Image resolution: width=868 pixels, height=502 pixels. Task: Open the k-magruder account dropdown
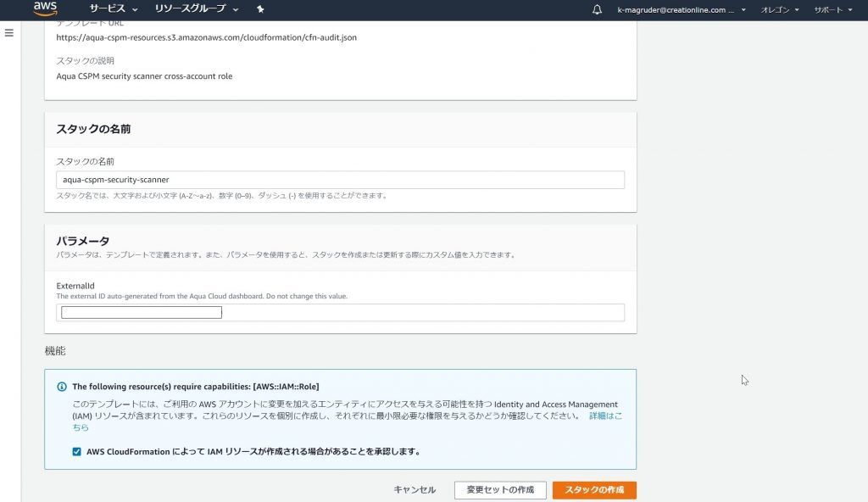tap(682, 10)
